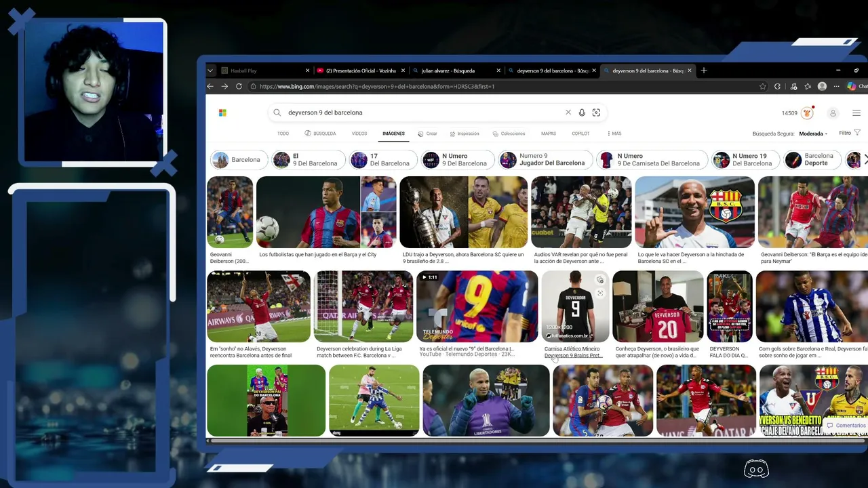Click the Microsoft logo on Bing

point(222,113)
